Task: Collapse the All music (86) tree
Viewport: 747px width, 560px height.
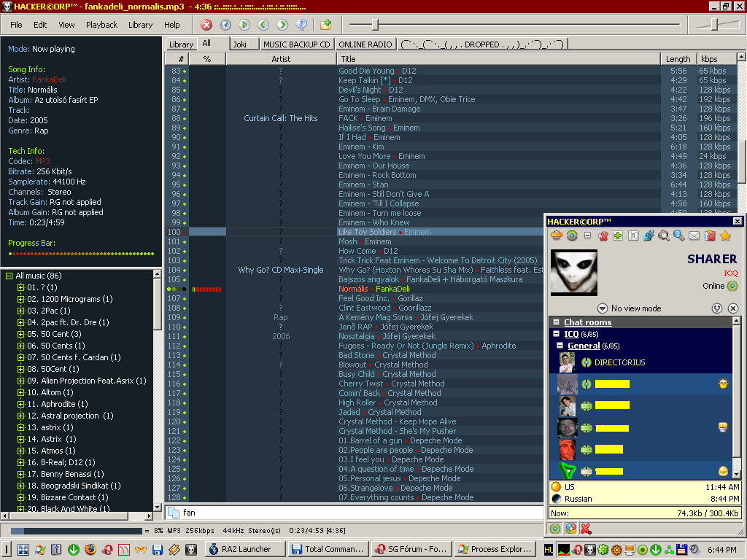Action: point(9,276)
